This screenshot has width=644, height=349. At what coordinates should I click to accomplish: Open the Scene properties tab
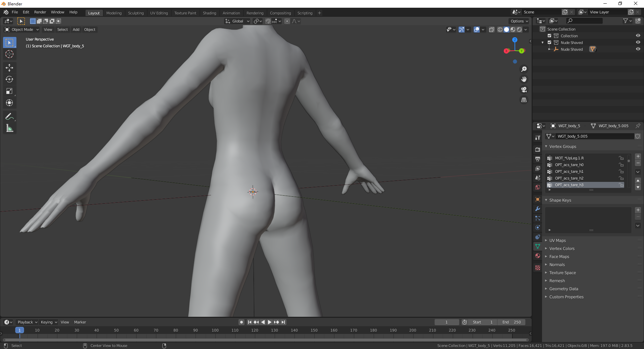538,178
